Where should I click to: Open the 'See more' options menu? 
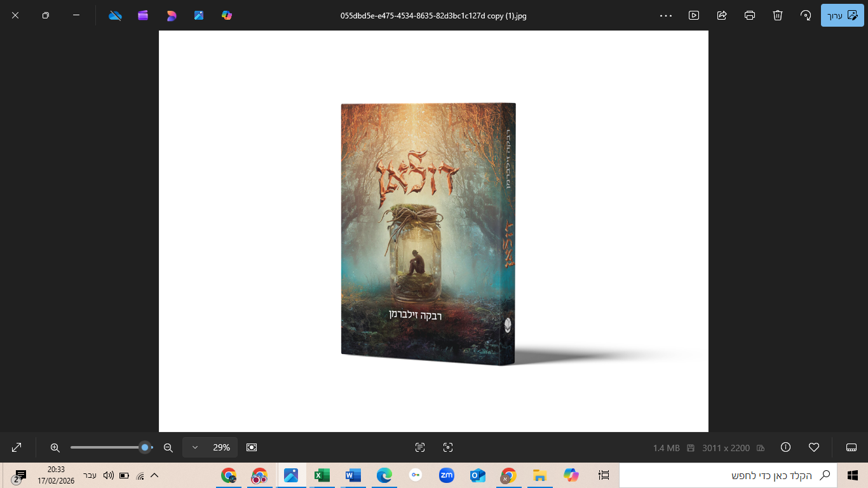click(x=665, y=15)
